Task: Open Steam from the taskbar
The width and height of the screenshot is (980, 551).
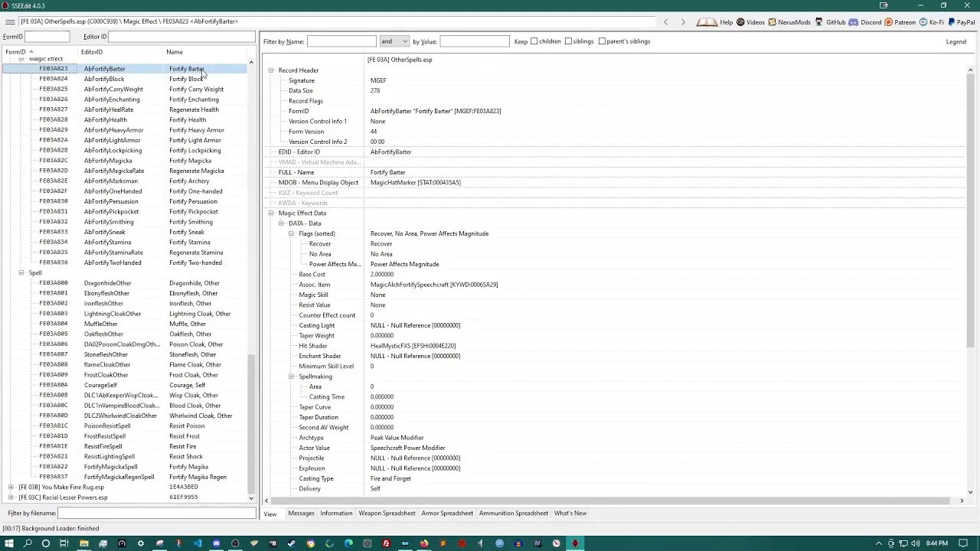Action: (x=292, y=543)
